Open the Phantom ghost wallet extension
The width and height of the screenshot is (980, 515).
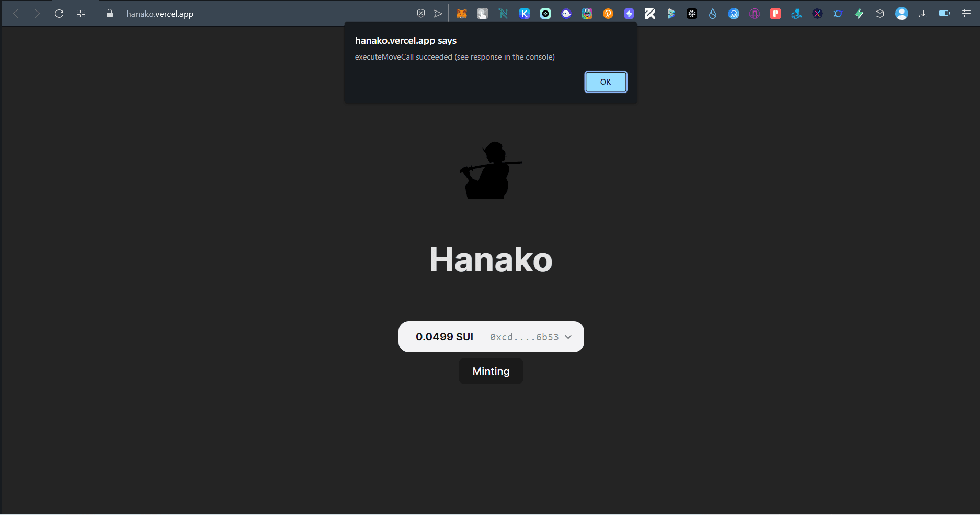pos(566,14)
